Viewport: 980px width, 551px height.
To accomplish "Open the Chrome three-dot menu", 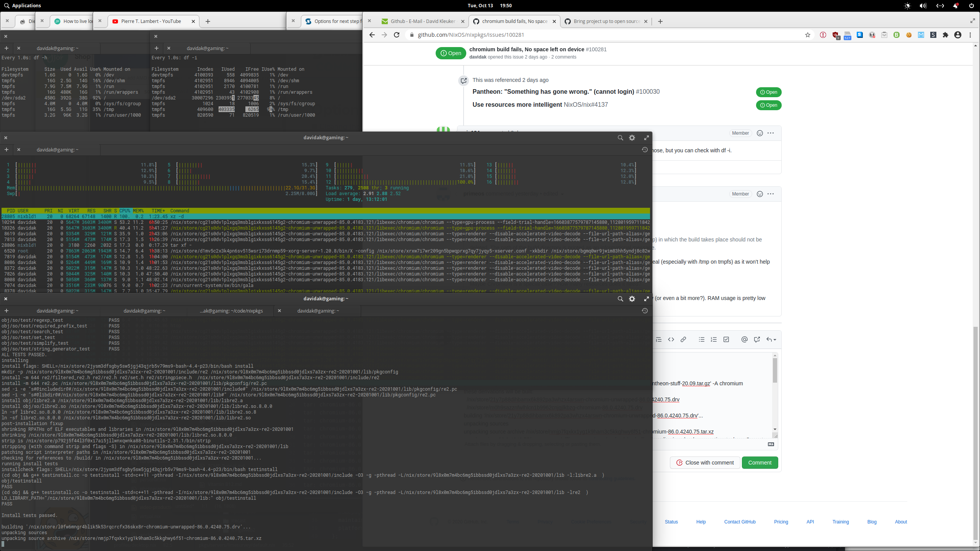I will [x=970, y=35].
